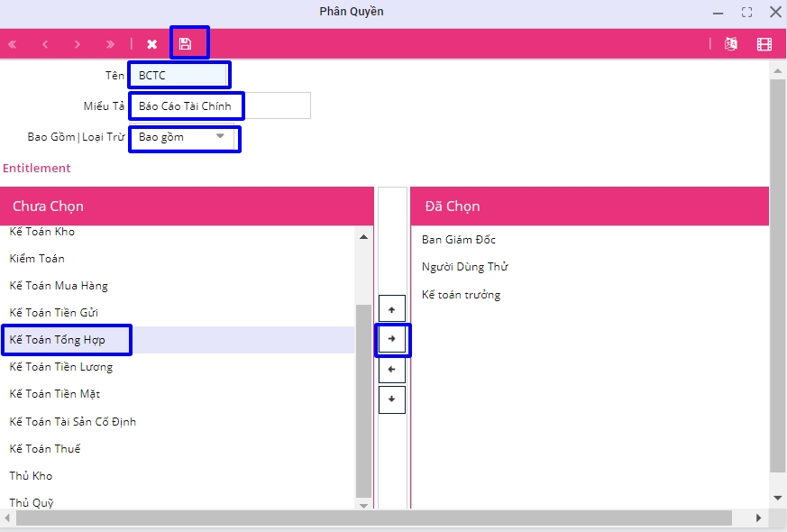Choose Kế toán trưởng in selected list
This screenshot has height=532, width=787.
(x=461, y=295)
